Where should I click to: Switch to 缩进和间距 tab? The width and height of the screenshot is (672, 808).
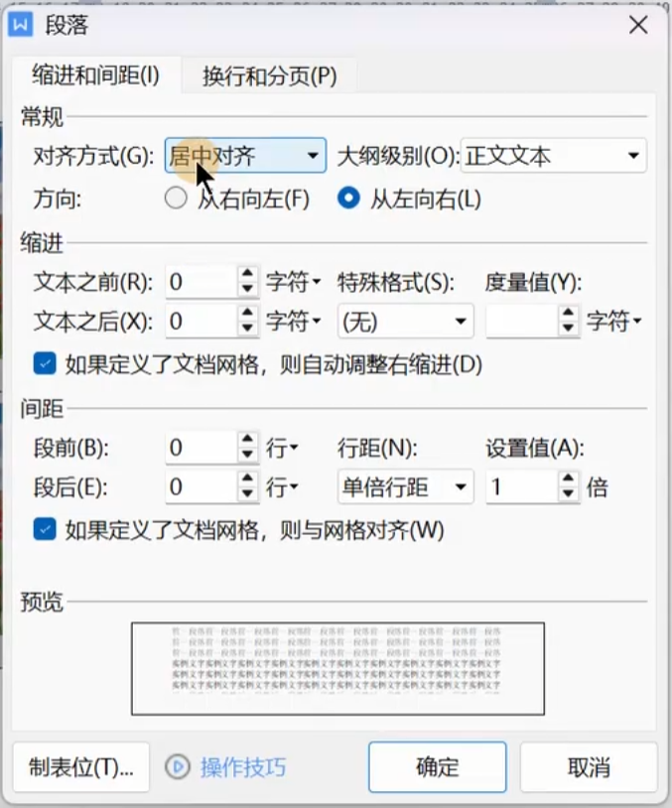click(x=96, y=75)
